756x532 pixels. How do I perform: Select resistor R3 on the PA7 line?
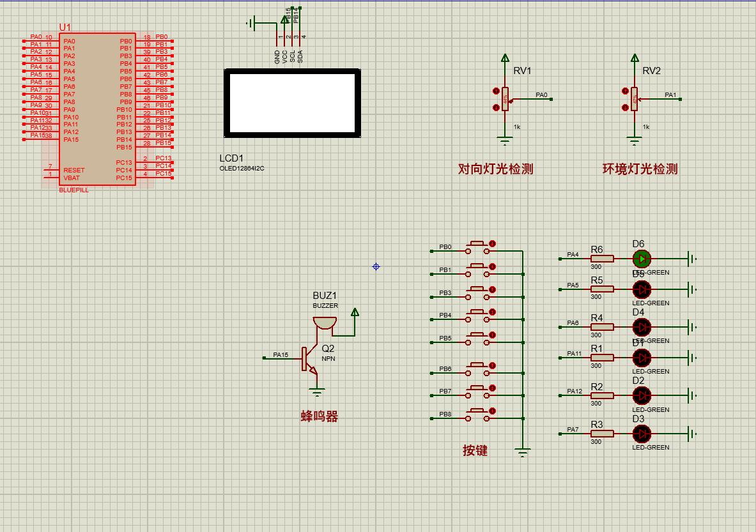pyautogui.click(x=602, y=434)
